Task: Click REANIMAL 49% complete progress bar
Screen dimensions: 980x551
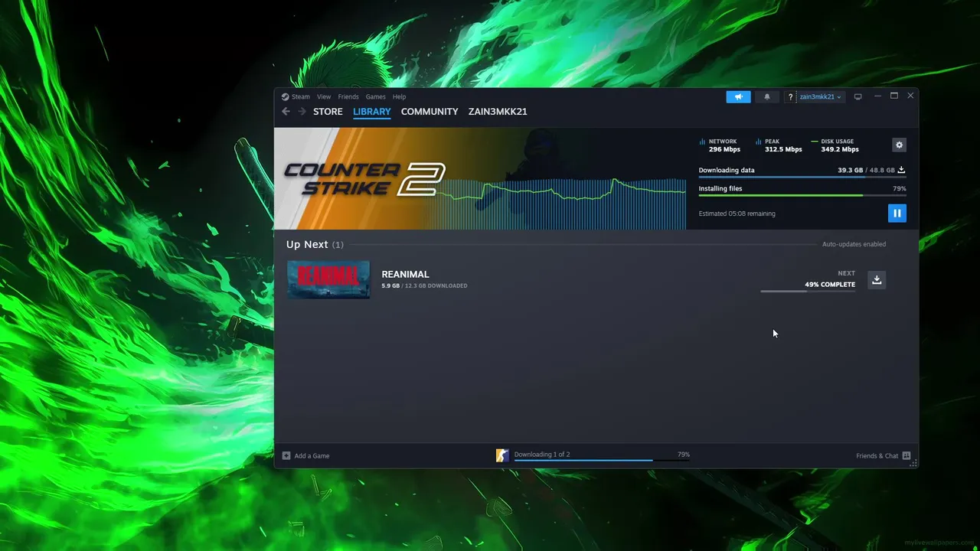Action: tap(808, 292)
